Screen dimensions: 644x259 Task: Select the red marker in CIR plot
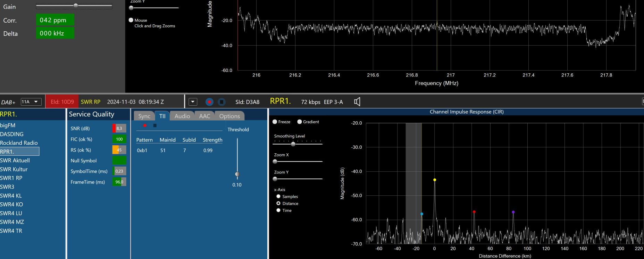coord(474,212)
